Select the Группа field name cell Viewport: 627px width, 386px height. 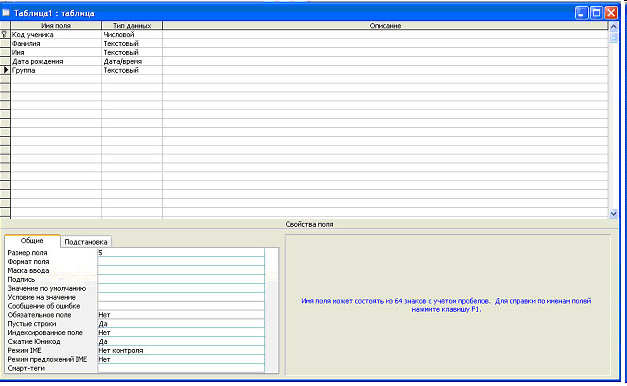pyautogui.click(x=56, y=70)
